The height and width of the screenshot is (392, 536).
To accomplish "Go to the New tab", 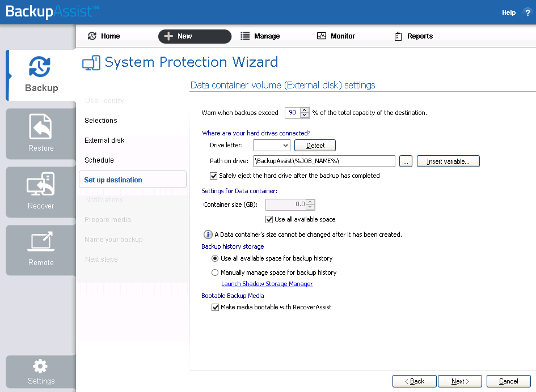I will coord(195,36).
